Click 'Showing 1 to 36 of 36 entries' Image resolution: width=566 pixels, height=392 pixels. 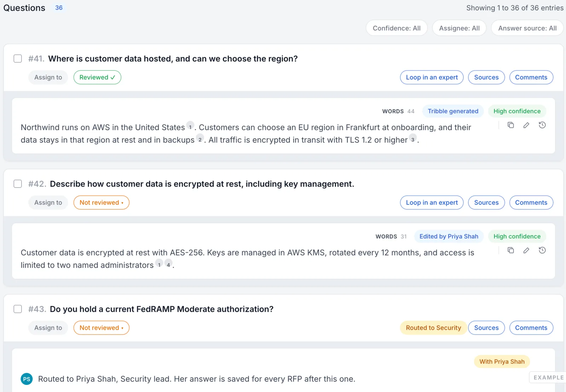(x=515, y=8)
